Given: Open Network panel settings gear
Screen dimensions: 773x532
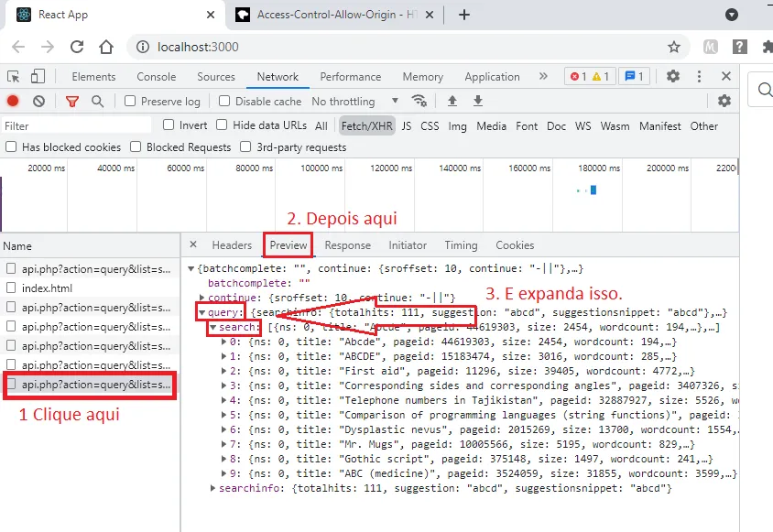Looking at the screenshot, I should tap(724, 101).
